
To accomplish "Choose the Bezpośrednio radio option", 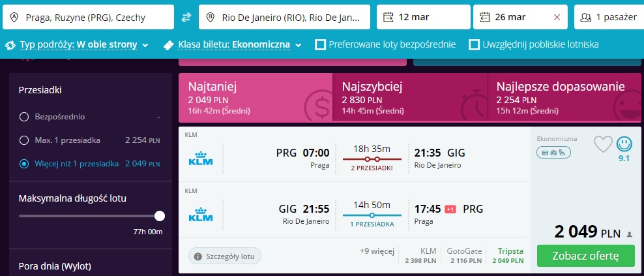I will pyautogui.click(x=24, y=117).
